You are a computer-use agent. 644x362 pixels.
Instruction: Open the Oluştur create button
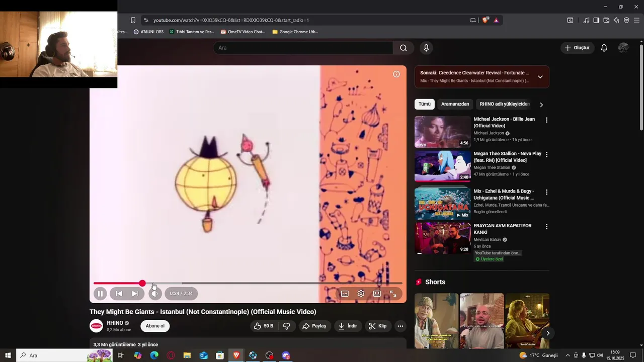[577, 48]
